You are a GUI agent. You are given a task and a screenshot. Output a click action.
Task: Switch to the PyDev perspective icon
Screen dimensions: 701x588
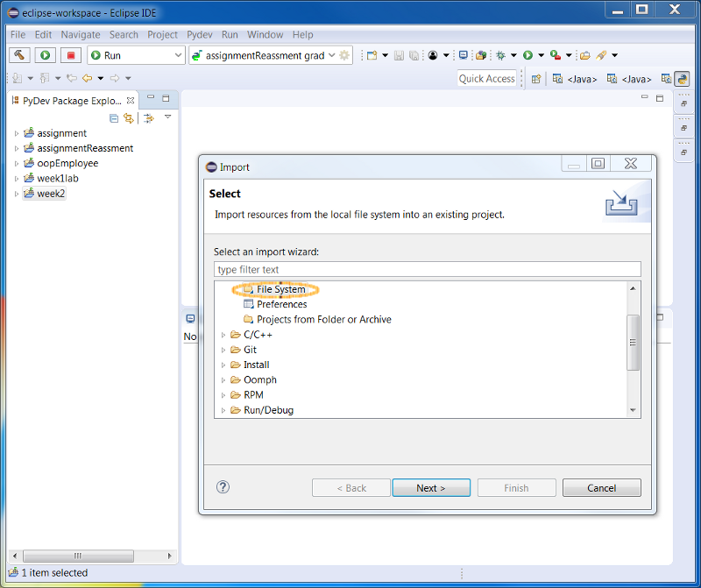[682, 79]
